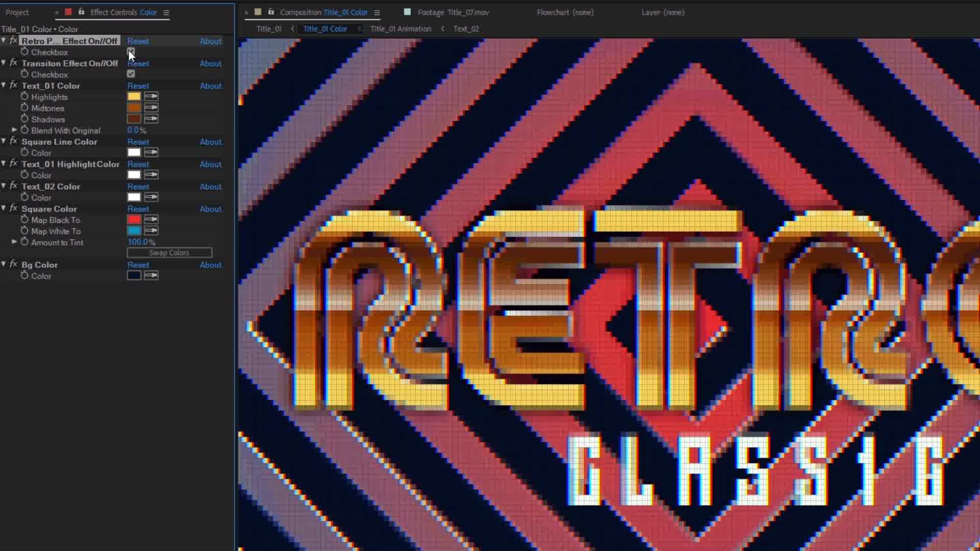Open the Effect Controls panel menu
The image size is (980, 551).
tap(166, 12)
